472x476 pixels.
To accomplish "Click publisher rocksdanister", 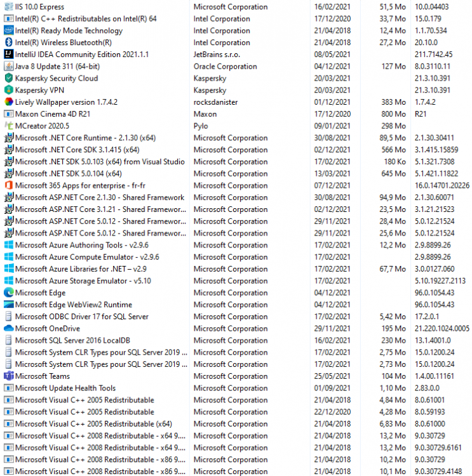I will (x=215, y=102).
